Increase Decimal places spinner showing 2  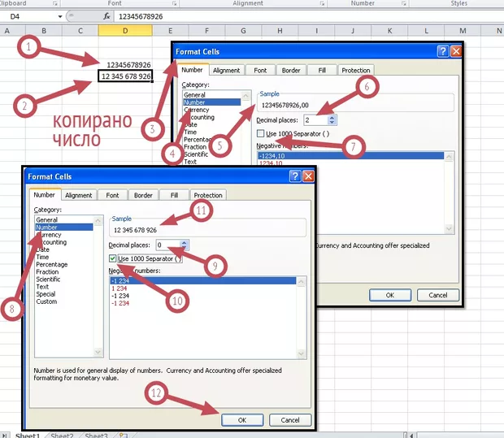[x=332, y=118]
